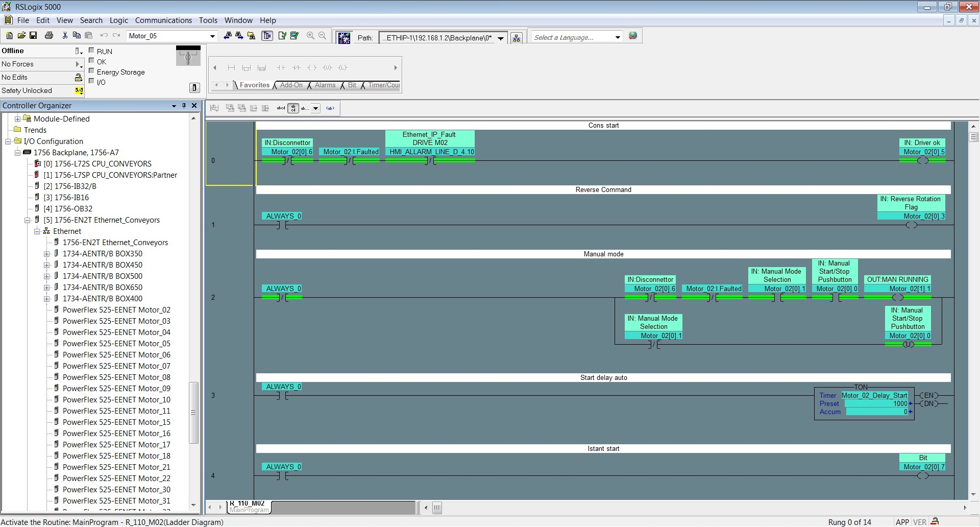This screenshot has height=527, width=980.
Task: Switch to the Add-On instruction tab
Action: coord(291,85)
